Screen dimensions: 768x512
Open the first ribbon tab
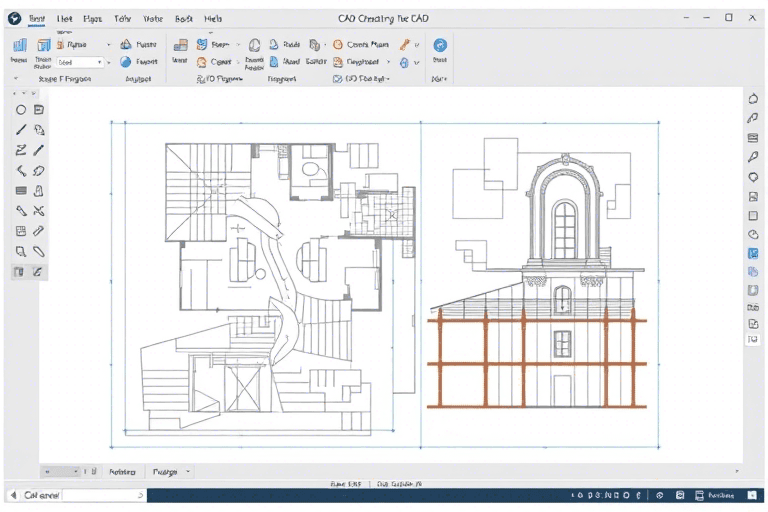point(37,18)
